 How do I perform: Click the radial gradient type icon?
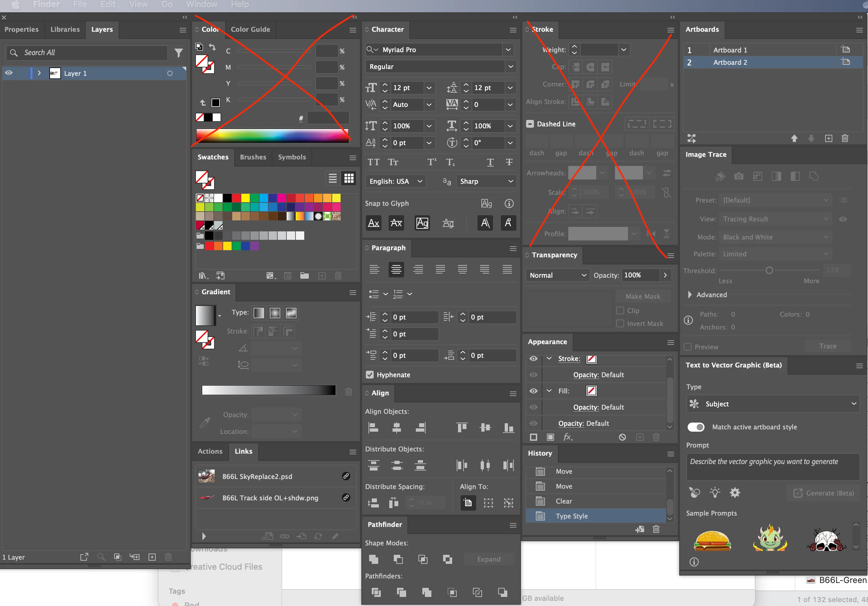(x=275, y=313)
